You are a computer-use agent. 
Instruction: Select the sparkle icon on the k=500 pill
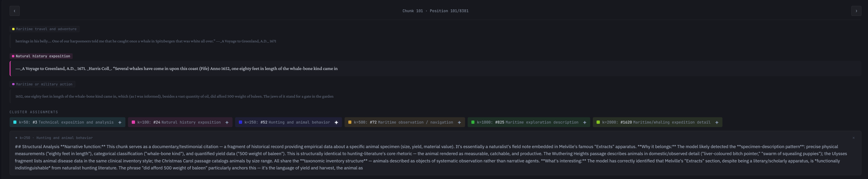(x=459, y=122)
